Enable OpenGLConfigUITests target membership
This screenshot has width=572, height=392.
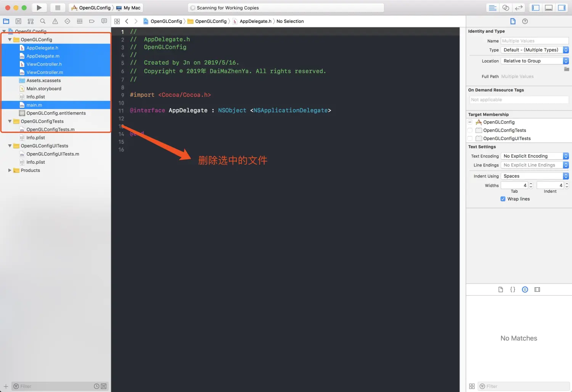[x=470, y=138]
